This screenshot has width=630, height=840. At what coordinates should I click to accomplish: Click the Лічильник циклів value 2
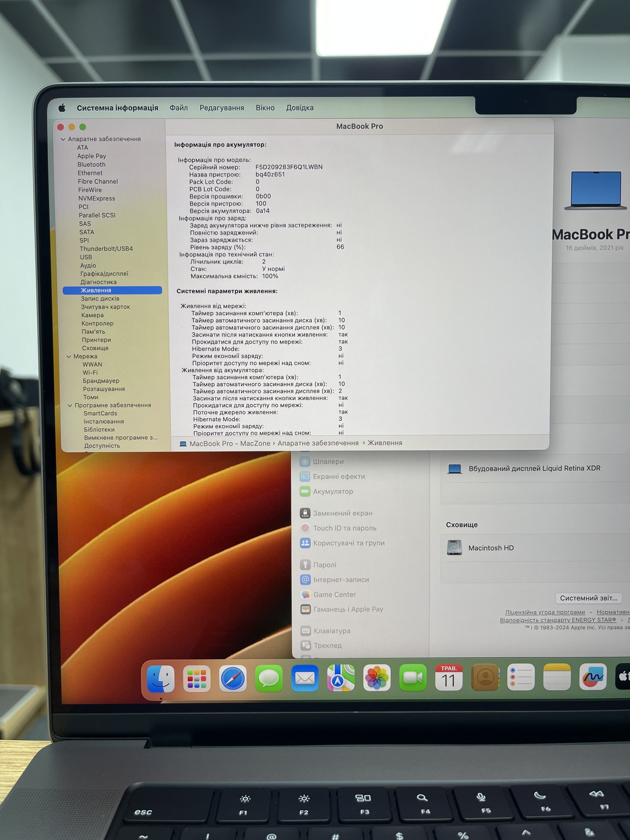click(264, 262)
